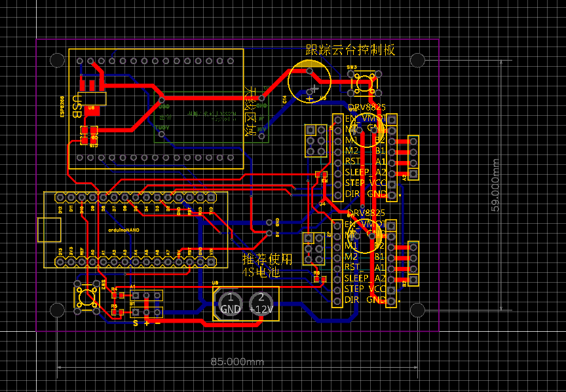Select resistor R6 beside lower DRV8825
566x392 pixels.
[320, 279]
